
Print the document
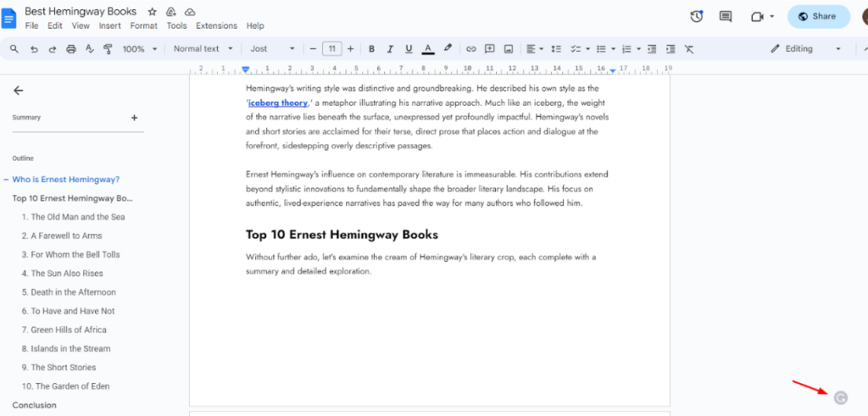71,48
